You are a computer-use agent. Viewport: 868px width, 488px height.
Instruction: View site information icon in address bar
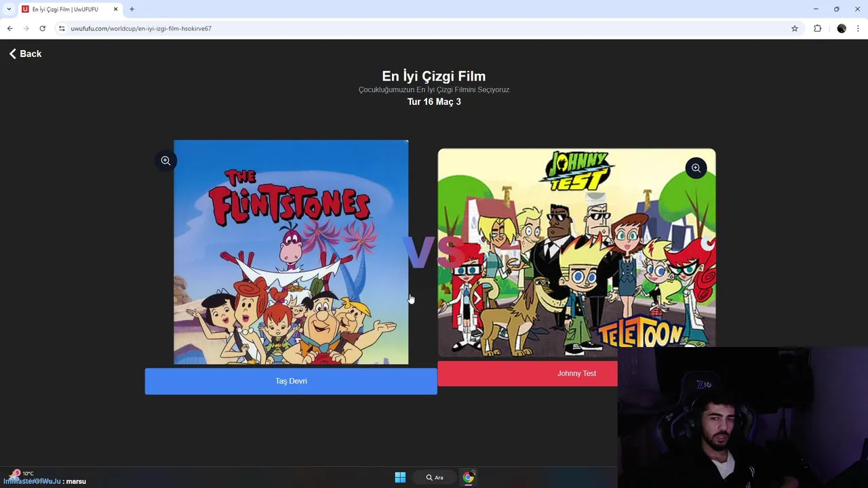(x=62, y=28)
